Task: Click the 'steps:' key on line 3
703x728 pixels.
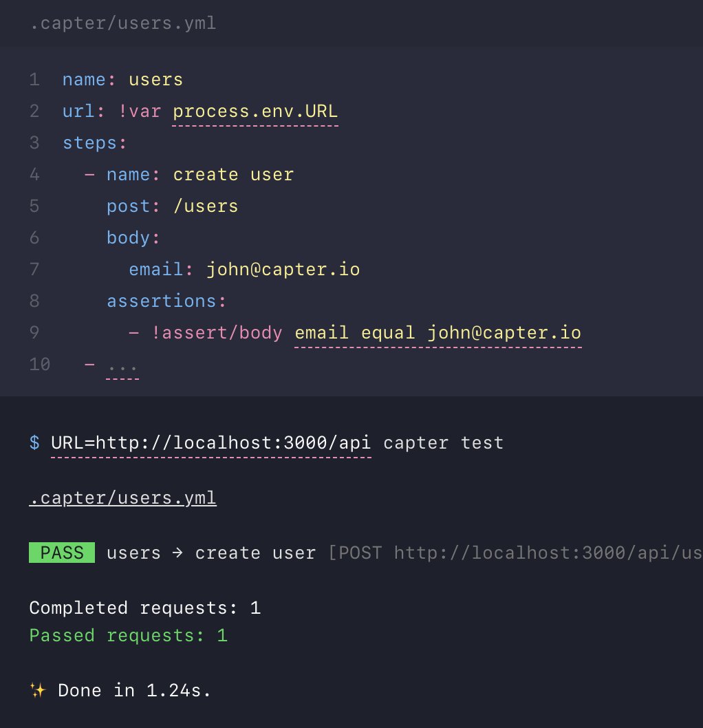Action: coord(94,143)
